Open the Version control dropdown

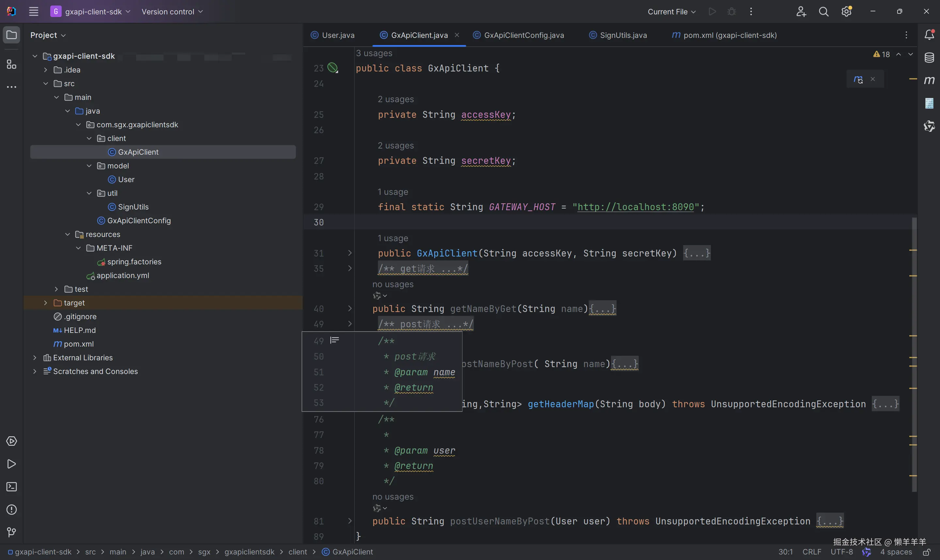[172, 12]
